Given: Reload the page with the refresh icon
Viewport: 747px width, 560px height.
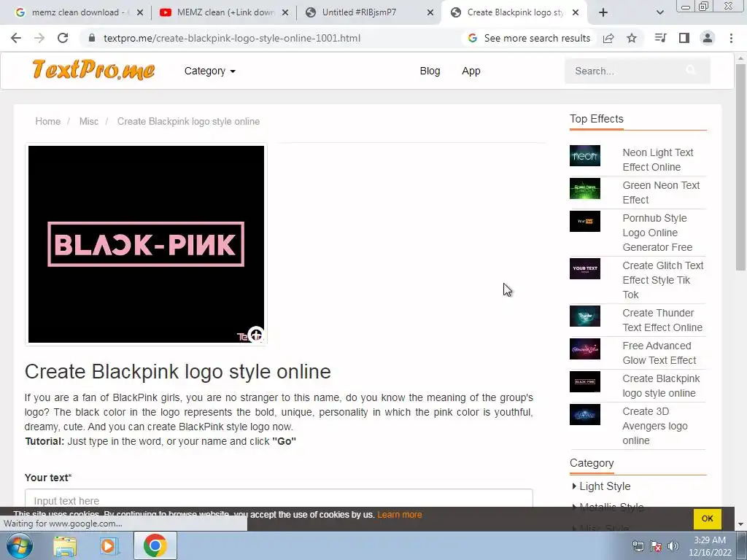Looking at the screenshot, I should (63, 38).
